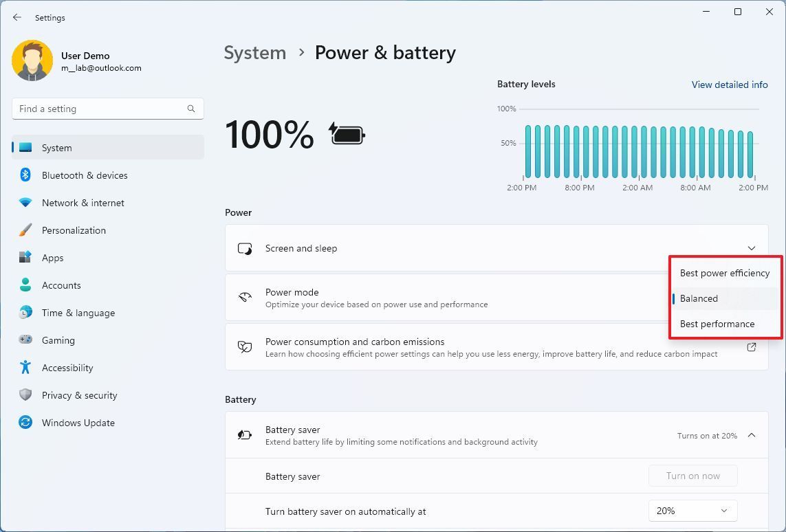The height and width of the screenshot is (532, 786).
Task: Open Privacy & security settings
Action: click(x=80, y=395)
